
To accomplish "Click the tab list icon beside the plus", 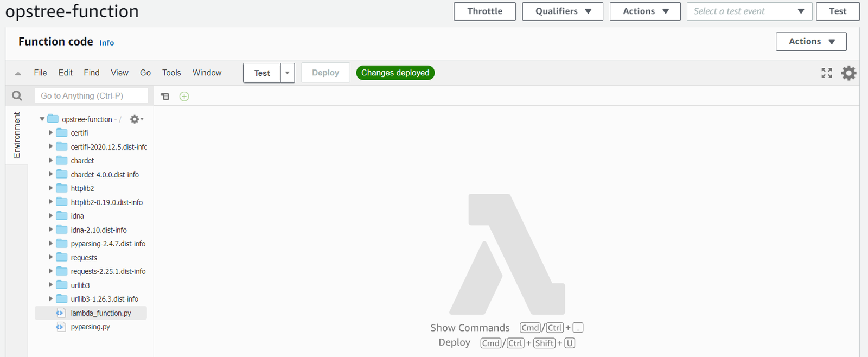I will click(165, 97).
